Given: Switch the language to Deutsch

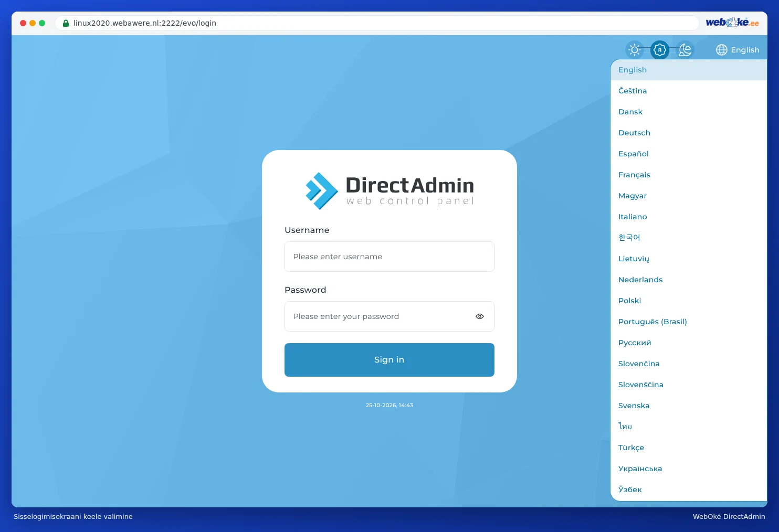Looking at the screenshot, I should (x=689, y=133).
